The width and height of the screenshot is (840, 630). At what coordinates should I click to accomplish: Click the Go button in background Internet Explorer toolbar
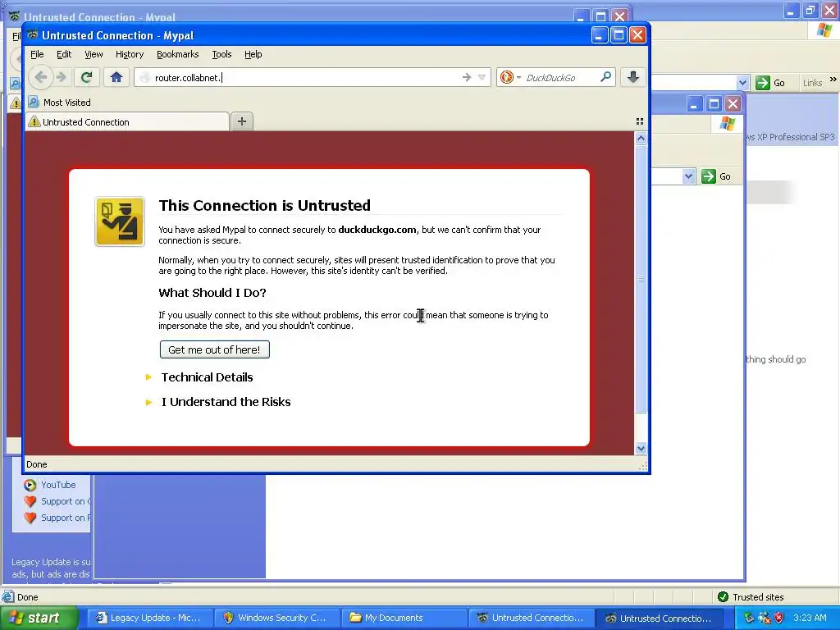tap(770, 83)
